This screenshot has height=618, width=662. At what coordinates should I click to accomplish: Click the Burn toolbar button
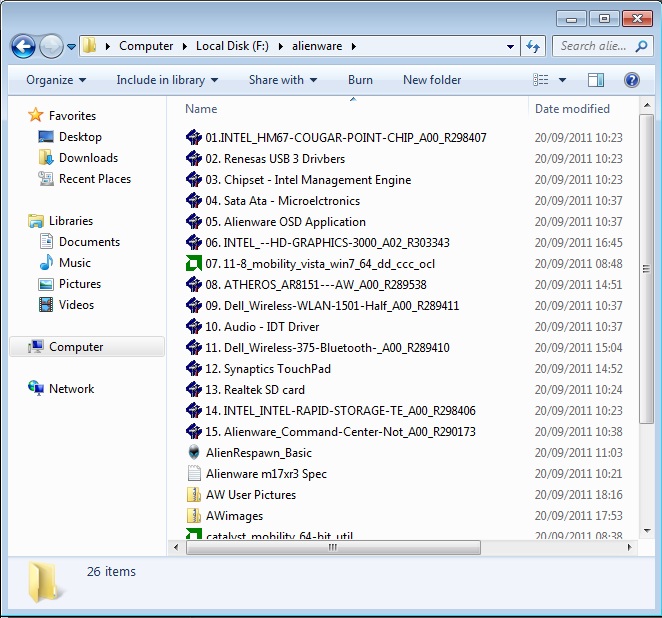tap(360, 80)
